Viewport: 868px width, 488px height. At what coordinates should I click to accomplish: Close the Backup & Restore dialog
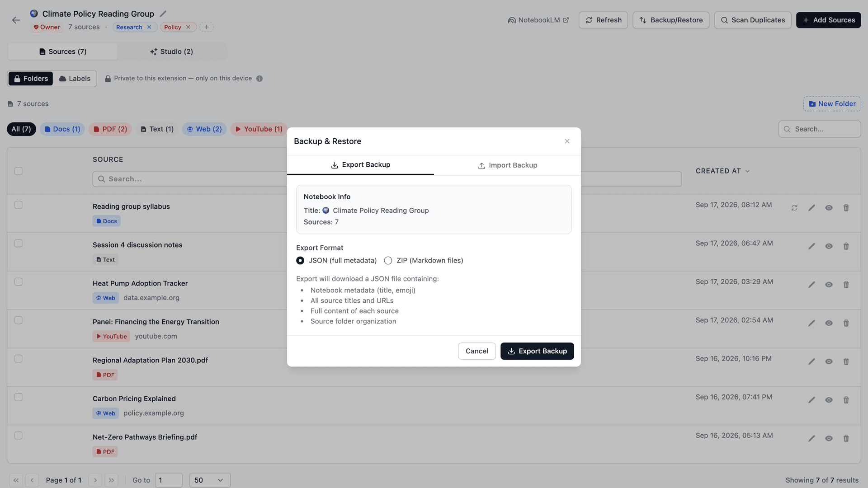coord(567,141)
